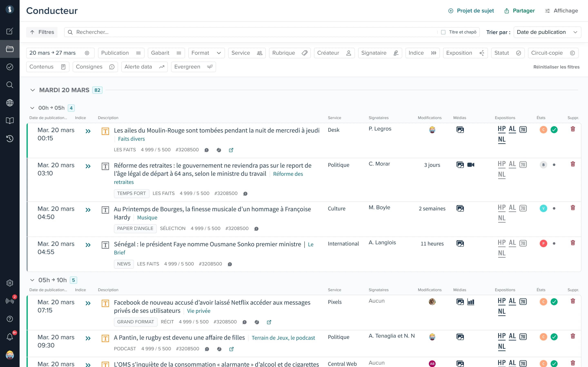Image resolution: width=588 pixels, height=367 pixels.
Task: Click the video media icon on the Réforme des retraites row
Action: (x=471, y=165)
